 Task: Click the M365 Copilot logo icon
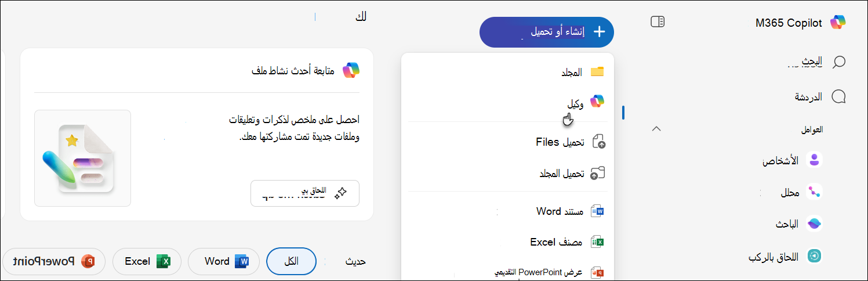(x=838, y=22)
